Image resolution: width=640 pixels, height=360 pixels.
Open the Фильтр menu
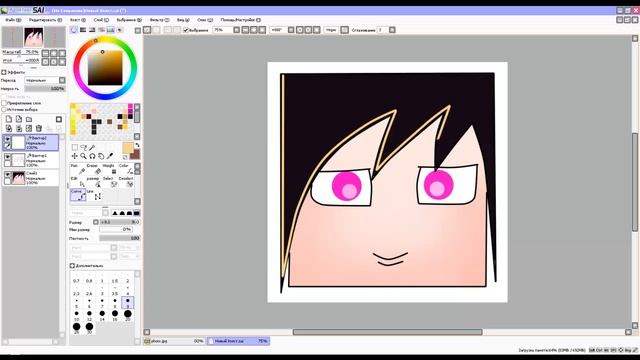[159, 20]
